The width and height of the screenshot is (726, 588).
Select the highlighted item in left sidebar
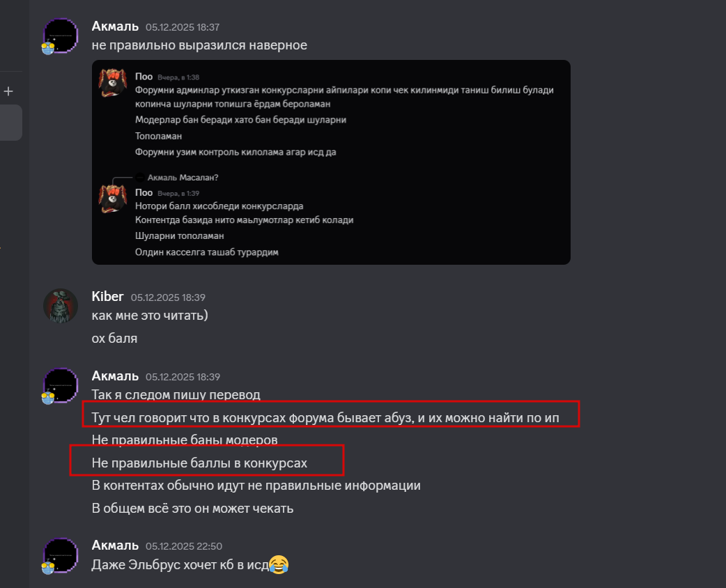[11, 123]
